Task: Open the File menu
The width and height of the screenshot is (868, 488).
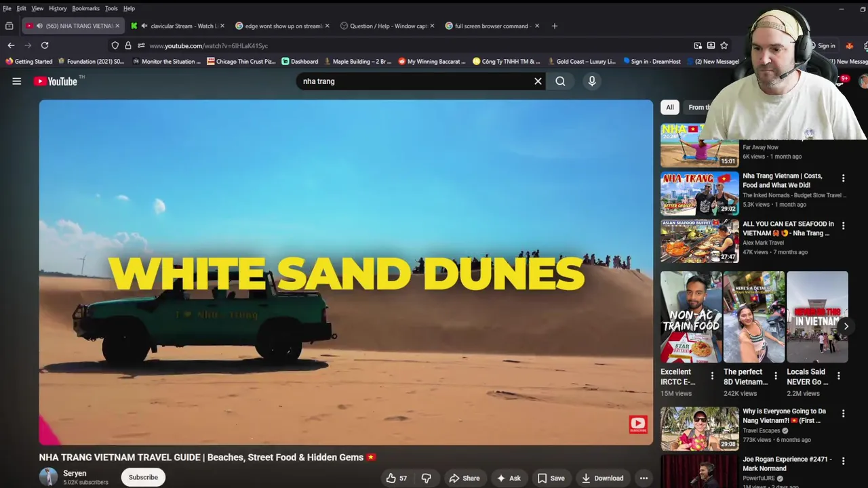Action: point(7,8)
